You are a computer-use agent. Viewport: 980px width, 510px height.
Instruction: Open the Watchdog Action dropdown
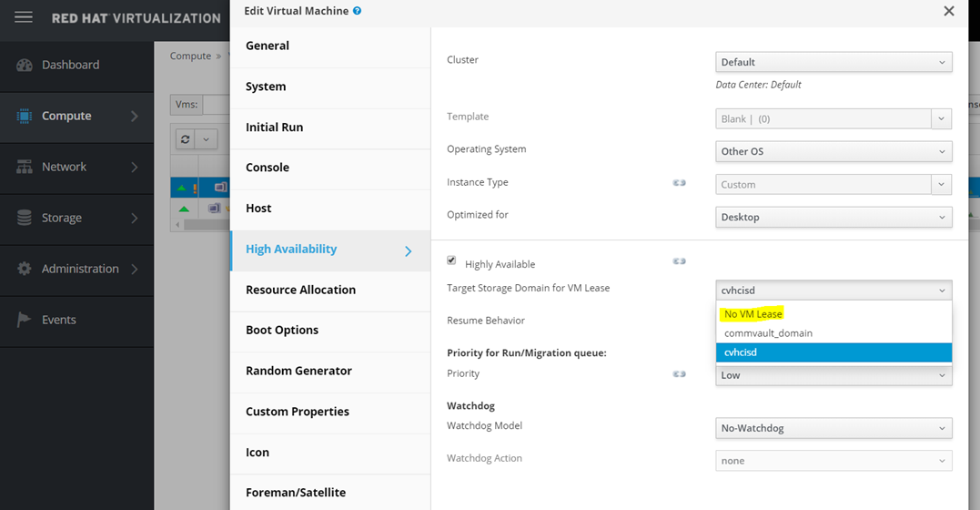(834, 461)
